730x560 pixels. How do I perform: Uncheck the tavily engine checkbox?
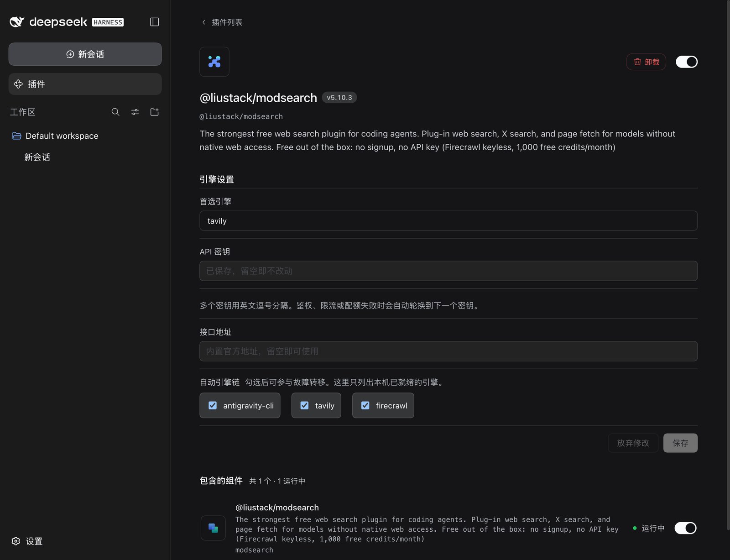305,405
